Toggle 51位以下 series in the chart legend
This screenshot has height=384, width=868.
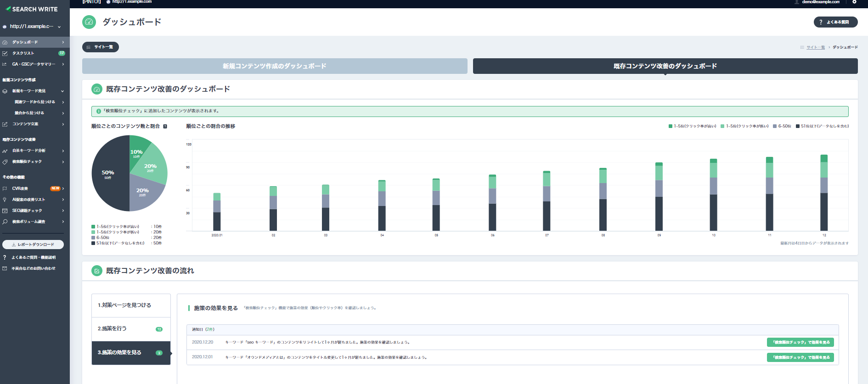(822, 126)
